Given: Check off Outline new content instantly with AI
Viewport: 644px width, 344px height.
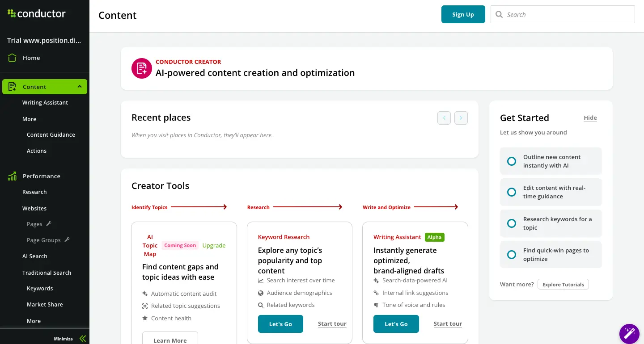Looking at the screenshot, I should 512,161.
